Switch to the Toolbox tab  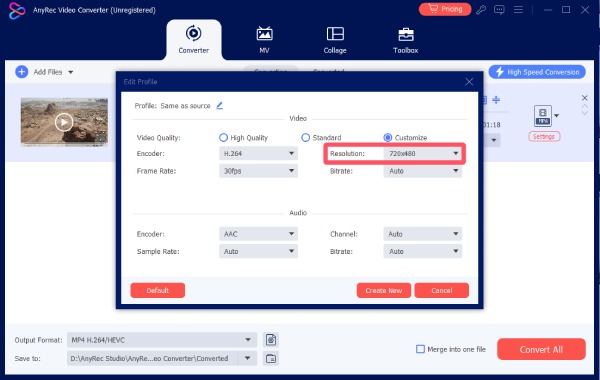point(406,40)
